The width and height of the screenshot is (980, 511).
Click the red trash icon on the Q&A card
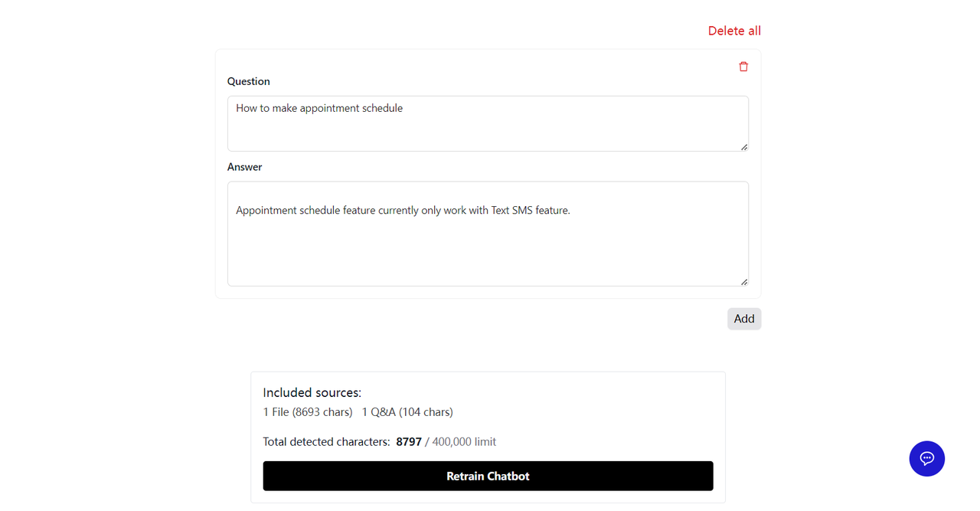pos(743,67)
